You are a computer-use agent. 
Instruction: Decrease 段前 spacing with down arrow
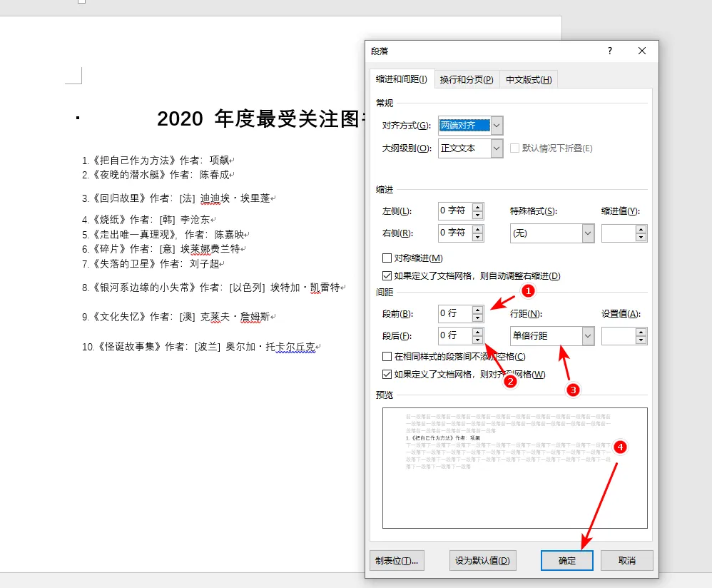[x=478, y=318]
